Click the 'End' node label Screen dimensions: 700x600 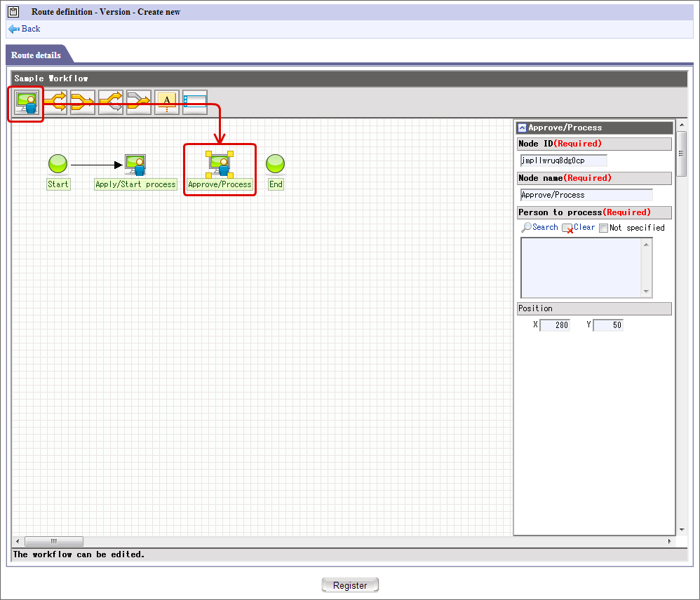coord(276,184)
